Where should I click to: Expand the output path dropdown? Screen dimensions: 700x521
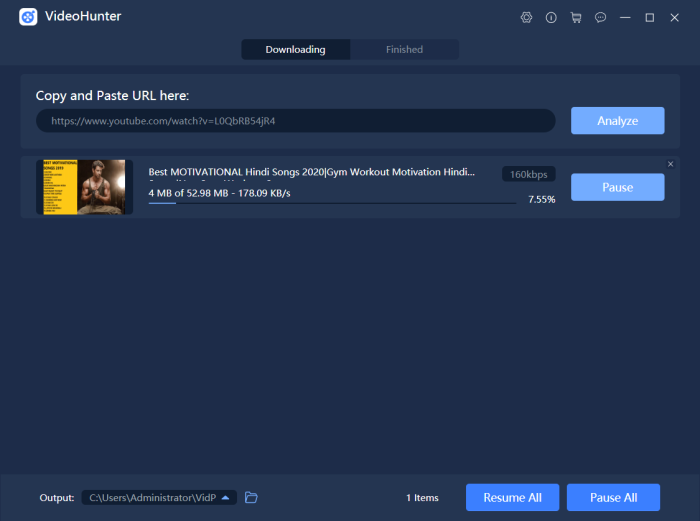click(225, 497)
